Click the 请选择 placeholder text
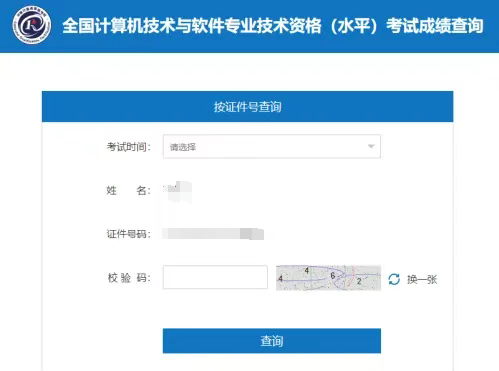Image resolution: width=499 pixels, height=371 pixels. [183, 147]
